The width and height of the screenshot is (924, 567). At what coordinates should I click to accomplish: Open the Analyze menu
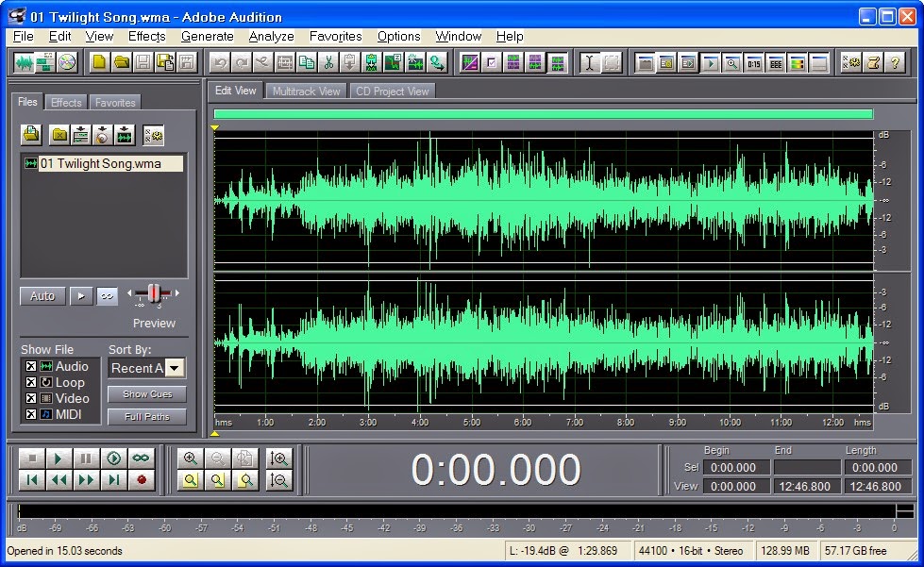pyautogui.click(x=271, y=37)
